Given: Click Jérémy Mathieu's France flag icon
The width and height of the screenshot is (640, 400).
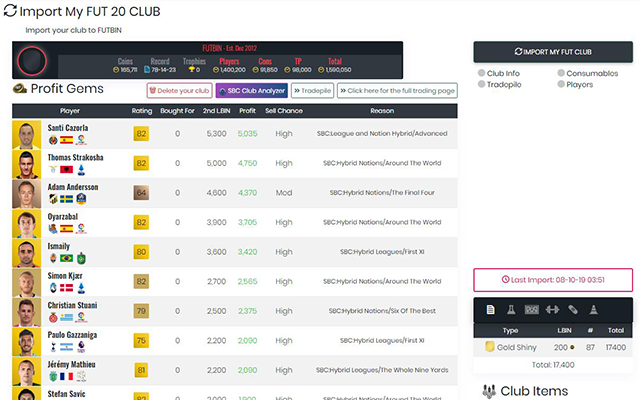Looking at the screenshot, I should point(66,376).
